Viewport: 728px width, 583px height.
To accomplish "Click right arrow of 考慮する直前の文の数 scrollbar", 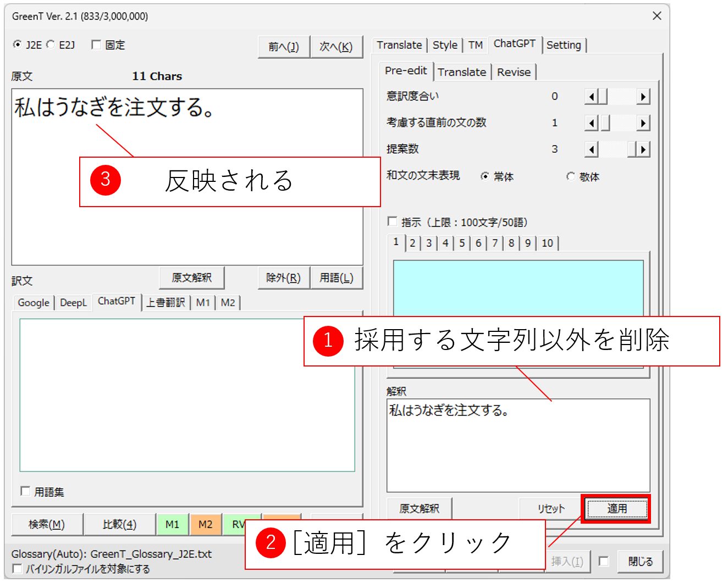I will (x=643, y=123).
